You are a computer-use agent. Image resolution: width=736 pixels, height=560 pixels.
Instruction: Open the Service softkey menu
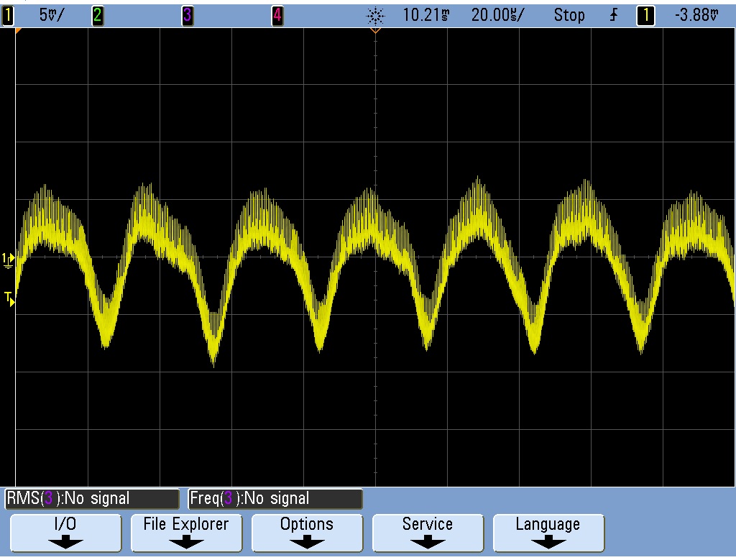click(428, 533)
